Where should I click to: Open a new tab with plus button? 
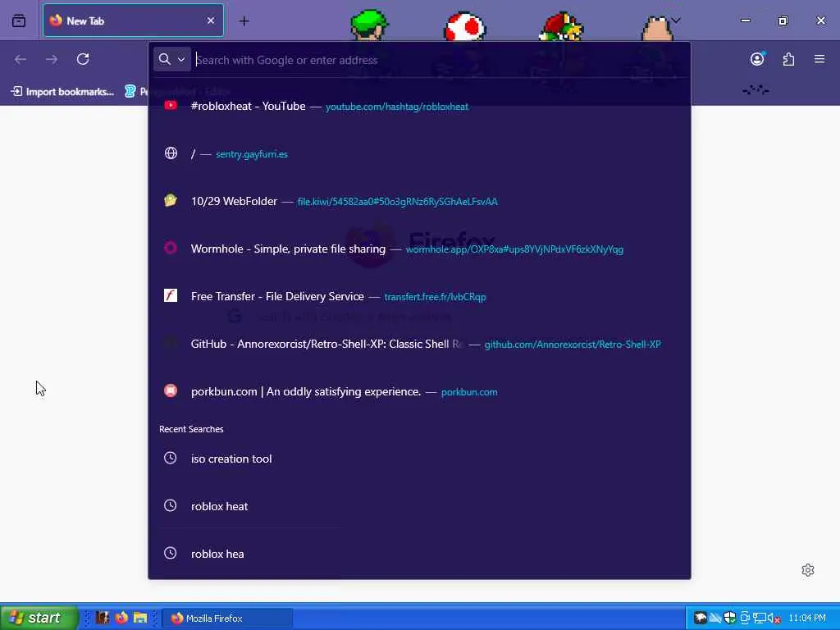(x=244, y=21)
